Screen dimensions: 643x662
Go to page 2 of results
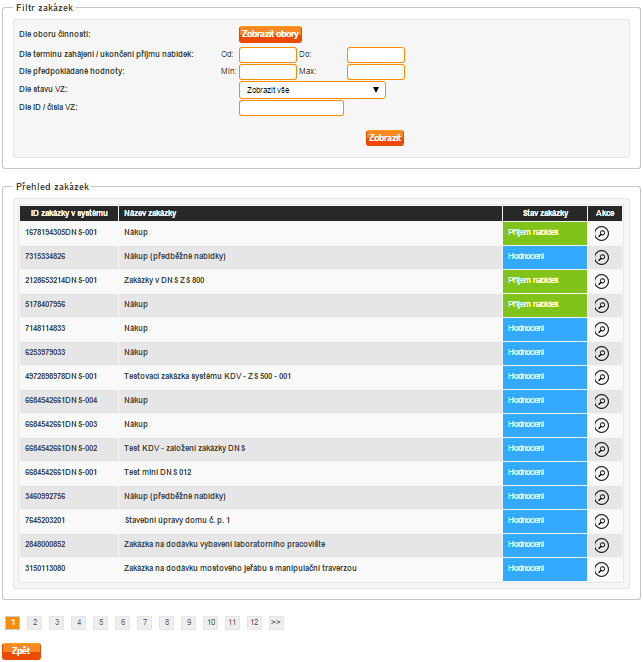(34, 622)
